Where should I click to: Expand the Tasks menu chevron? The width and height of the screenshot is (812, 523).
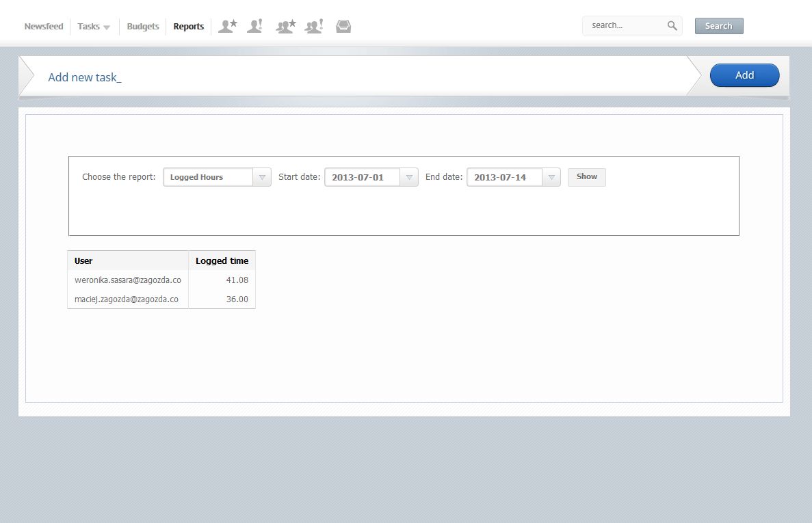[x=106, y=27]
